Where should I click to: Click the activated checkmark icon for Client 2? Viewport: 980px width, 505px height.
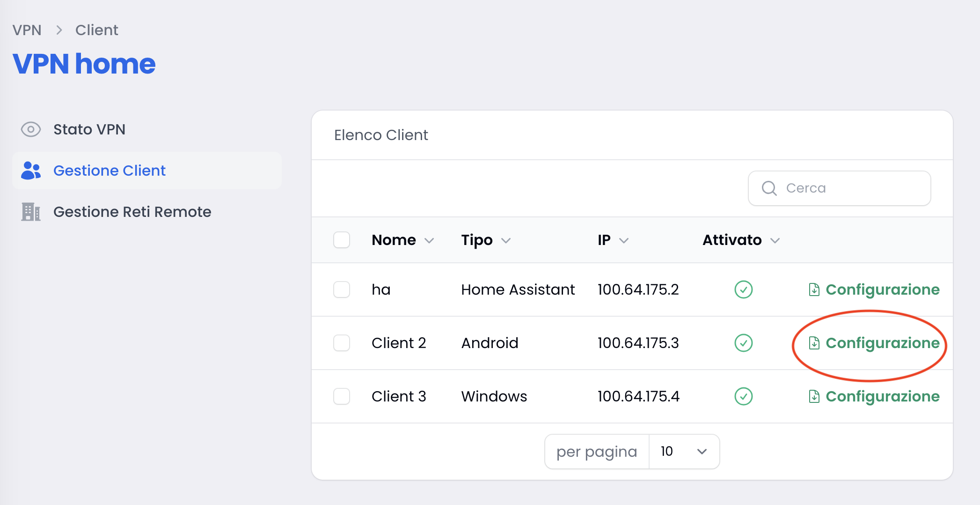743,343
